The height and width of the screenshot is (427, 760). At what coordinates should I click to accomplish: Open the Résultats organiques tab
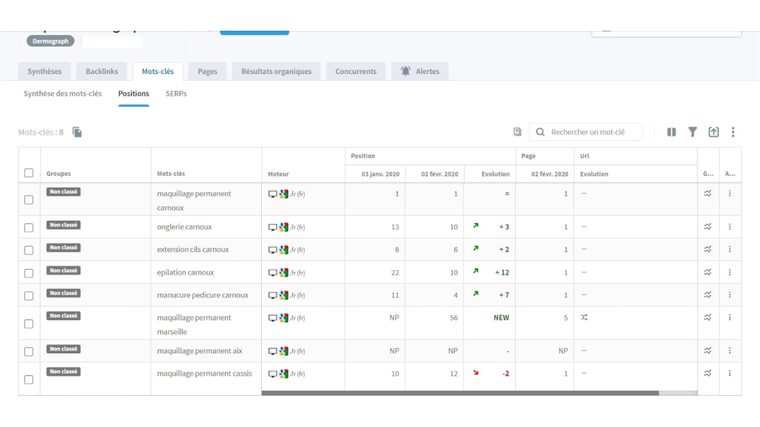(x=276, y=71)
